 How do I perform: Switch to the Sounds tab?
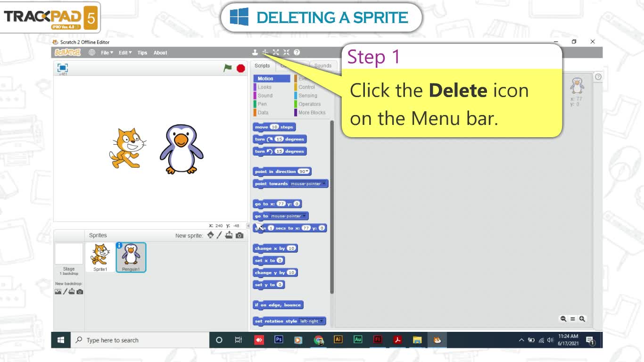click(x=323, y=66)
